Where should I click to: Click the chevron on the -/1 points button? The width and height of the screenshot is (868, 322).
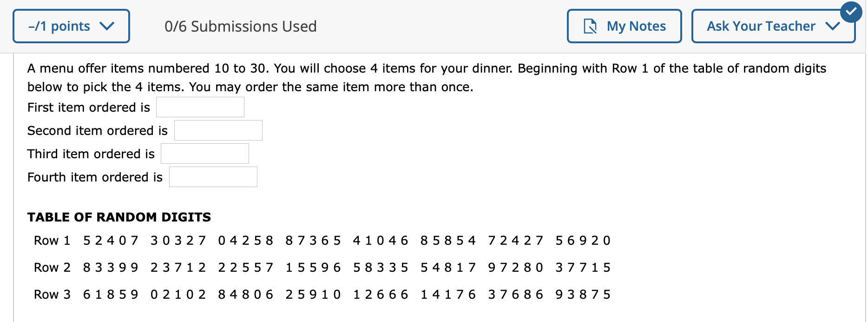coord(108,27)
